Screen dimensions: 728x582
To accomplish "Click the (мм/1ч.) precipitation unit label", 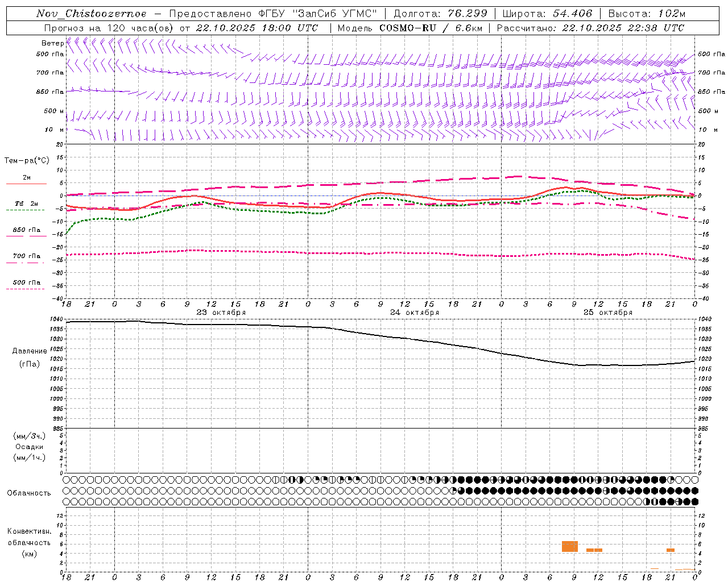I will tap(30, 458).
